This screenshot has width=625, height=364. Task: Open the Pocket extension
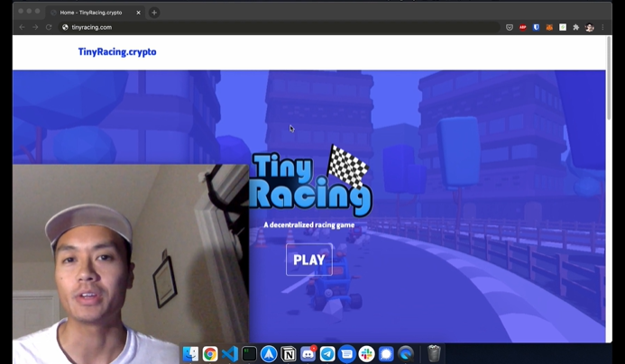[510, 27]
